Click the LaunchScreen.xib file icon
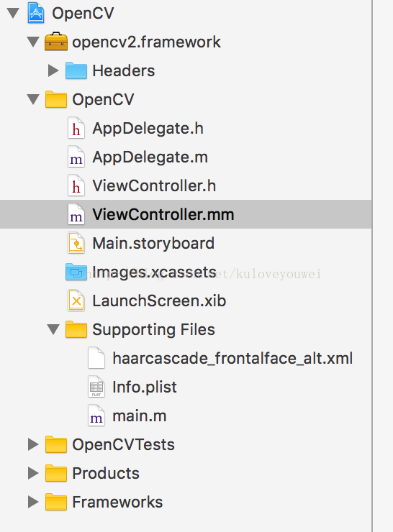 point(76,301)
